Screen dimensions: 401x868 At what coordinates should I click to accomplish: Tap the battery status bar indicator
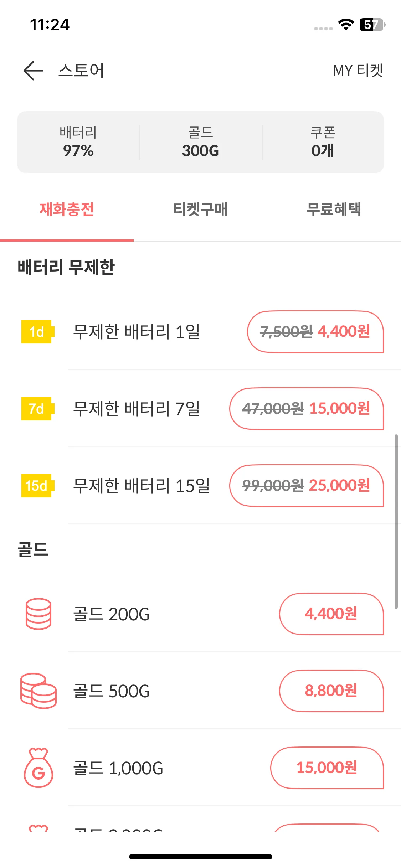pyautogui.click(x=372, y=25)
